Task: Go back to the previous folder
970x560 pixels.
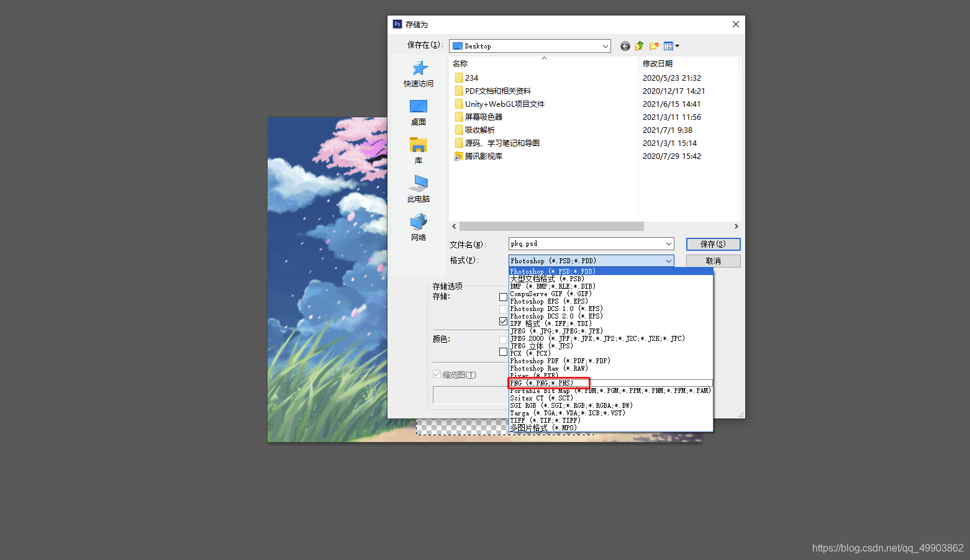Action: pyautogui.click(x=625, y=46)
